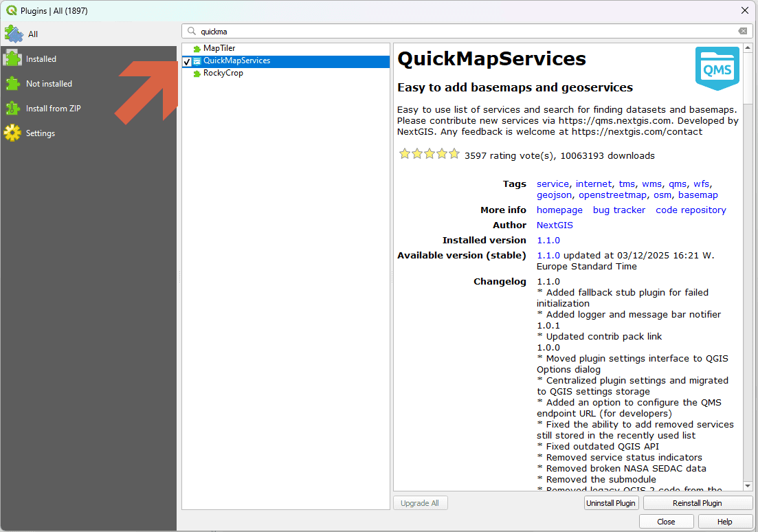Click the wfs tag

click(x=702, y=184)
